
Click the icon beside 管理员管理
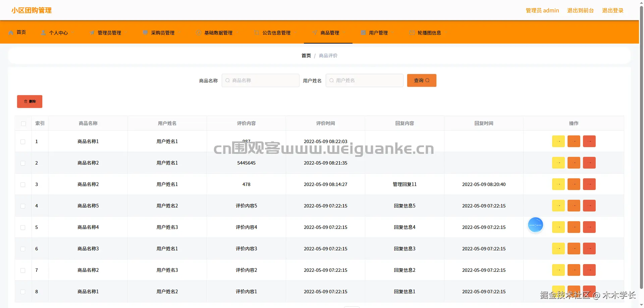(92, 33)
